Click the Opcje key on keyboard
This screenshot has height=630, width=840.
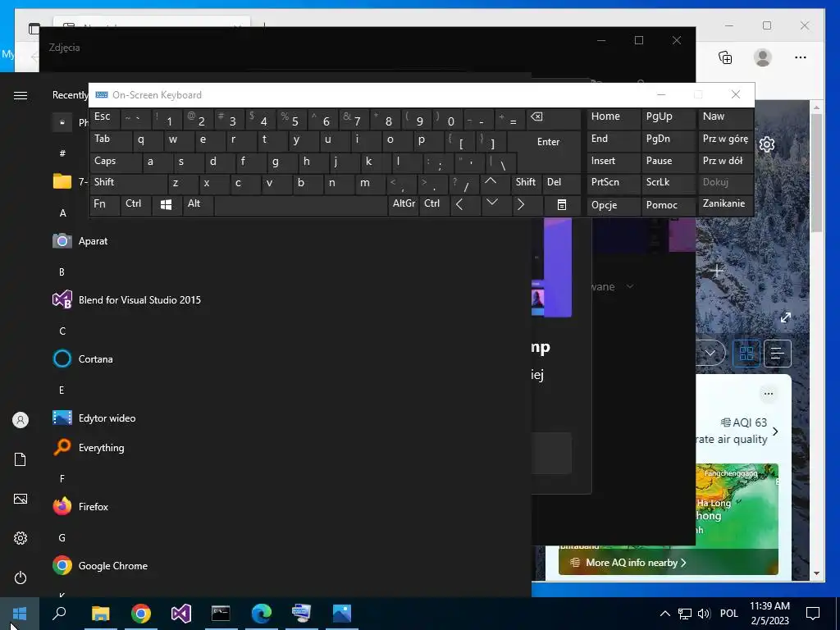613,206
